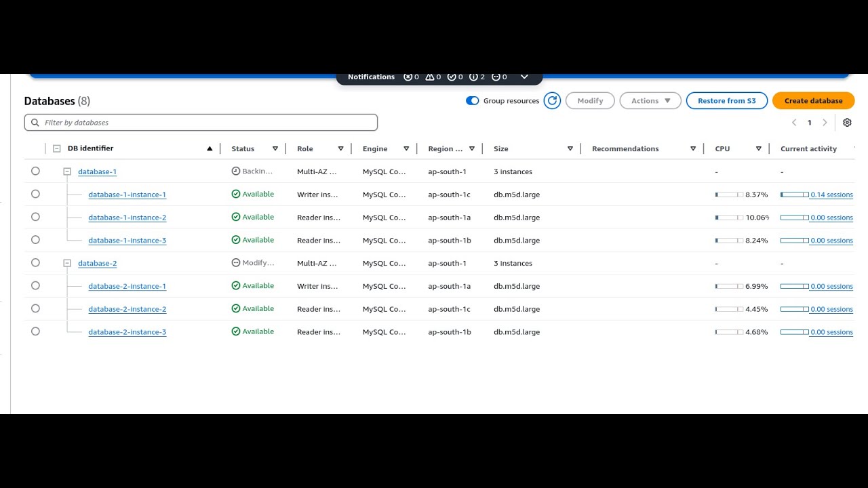This screenshot has height=488, width=868.
Task: Select database-2-instance-1 radio button
Action: 35,285
